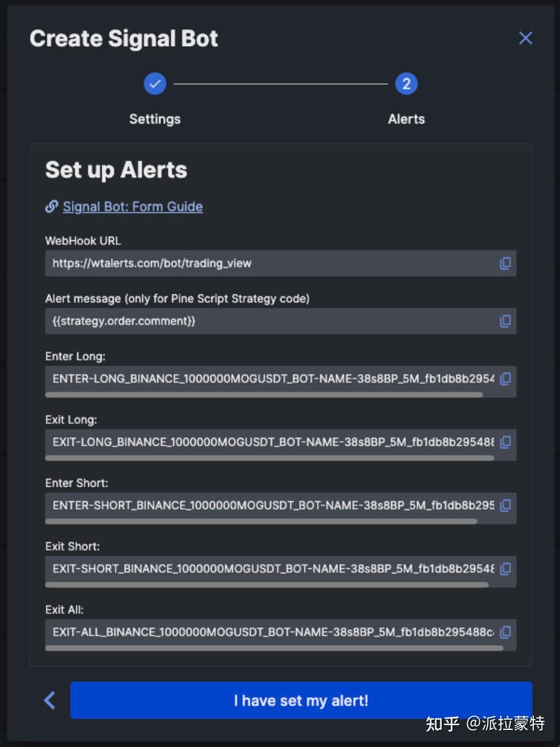Copy the Exit Short signal code
This screenshot has width=560, height=747.
[x=505, y=568]
